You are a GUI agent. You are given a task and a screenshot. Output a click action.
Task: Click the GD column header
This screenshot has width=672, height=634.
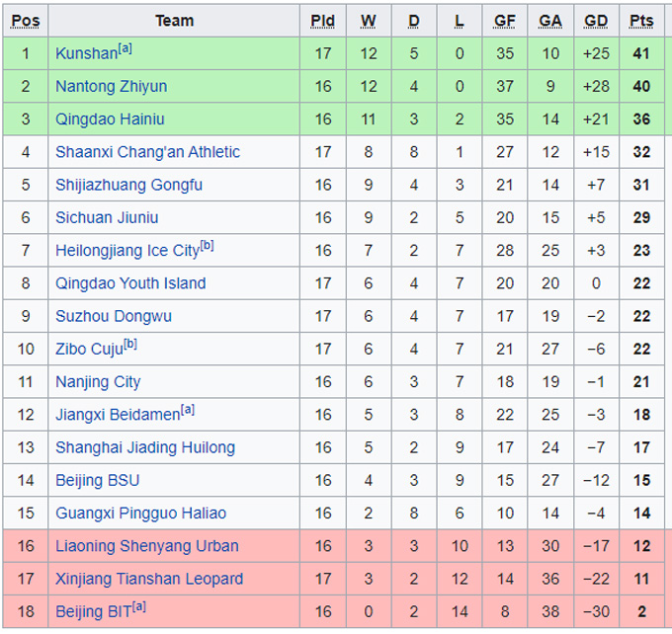(x=596, y=21)
